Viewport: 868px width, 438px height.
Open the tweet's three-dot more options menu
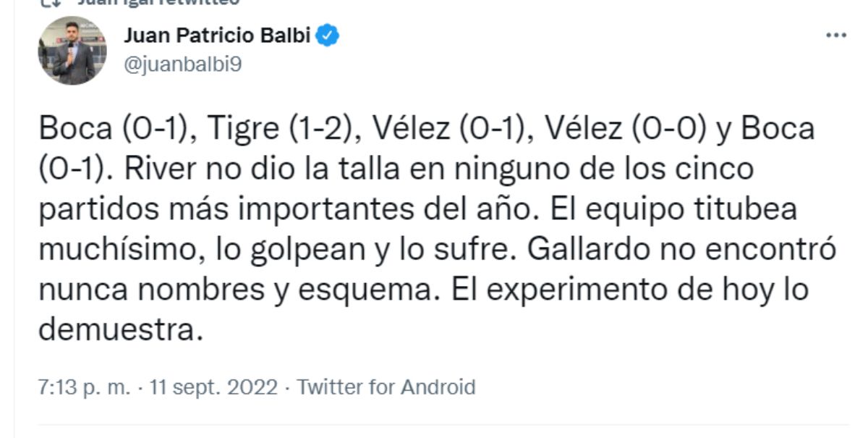pyautogui.click(x=836, y=35)
